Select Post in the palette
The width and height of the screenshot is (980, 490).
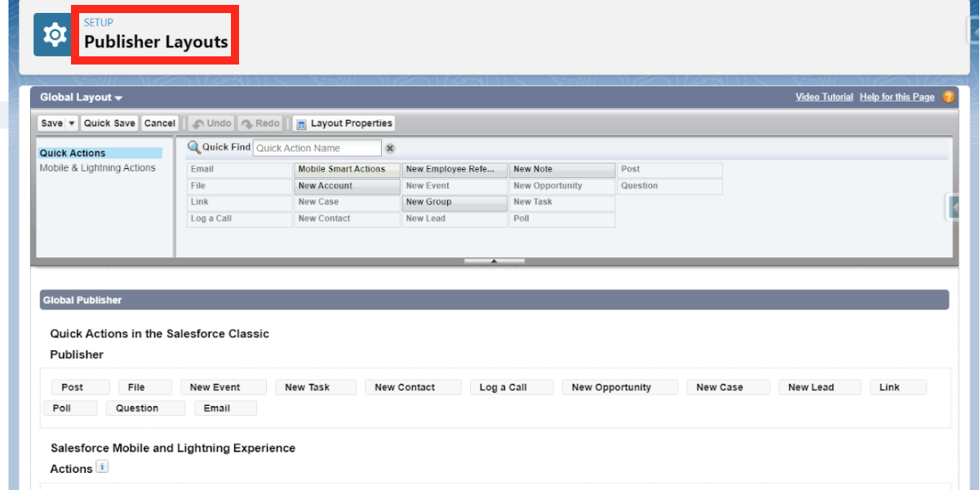[670, 170]
